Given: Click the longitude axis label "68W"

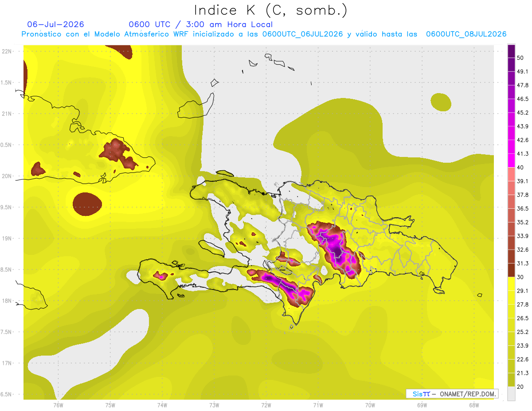Looking at the screenshot, I should point(473,405).
